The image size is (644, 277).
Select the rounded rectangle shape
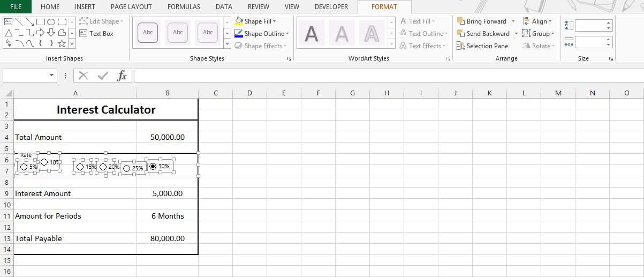(x=62, y=22)
